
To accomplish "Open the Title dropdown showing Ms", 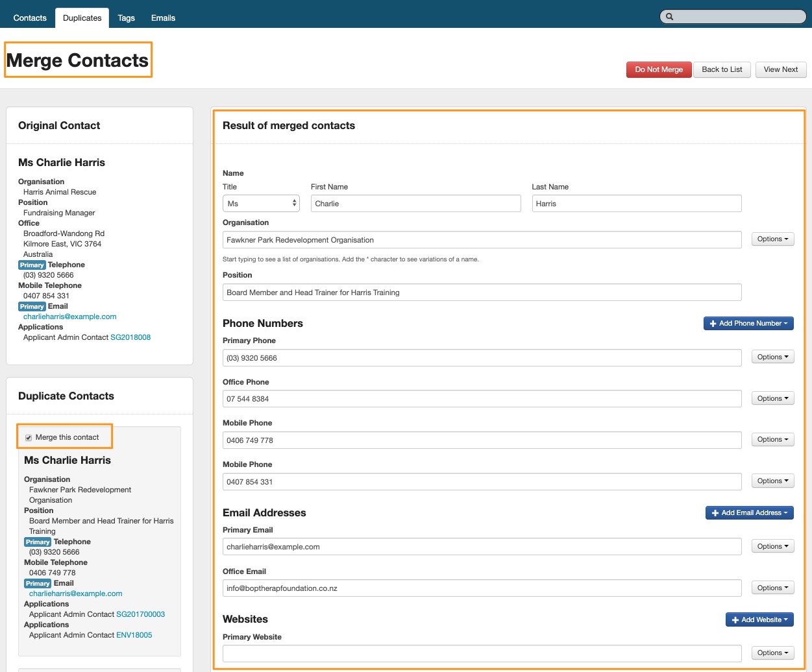I will tap(261, 204).
